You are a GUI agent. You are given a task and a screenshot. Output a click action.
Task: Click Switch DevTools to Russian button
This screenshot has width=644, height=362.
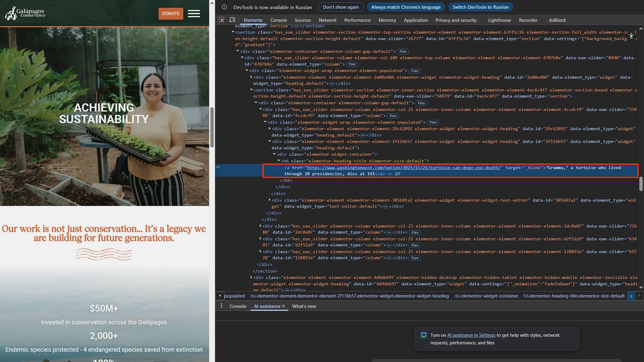pos(480,7)
